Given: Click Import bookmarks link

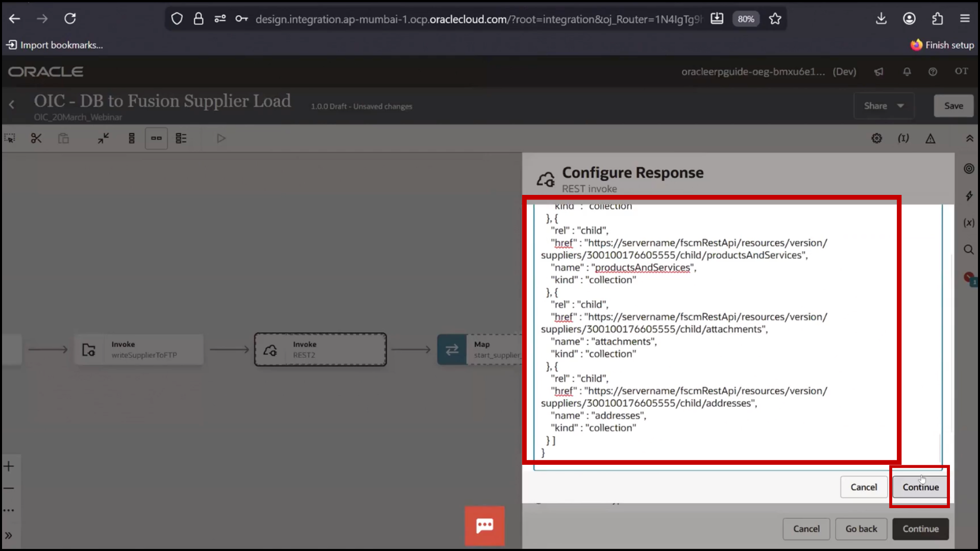Looking at the screenshot, I should coord(55,45).
